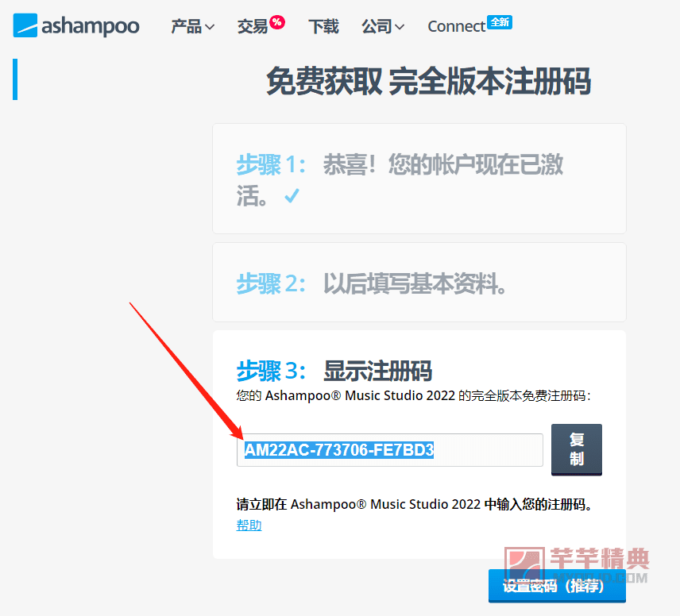Screen dimensions: 680x616
Task: Click the red percent badge icon
Action: [x=277, y=22]
